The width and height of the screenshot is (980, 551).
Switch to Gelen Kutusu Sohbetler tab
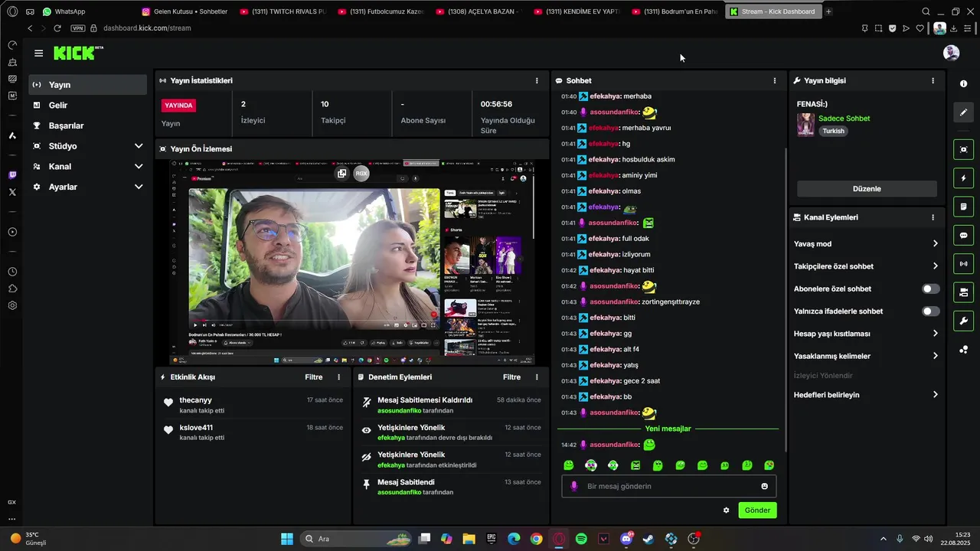tap(185, 11)
